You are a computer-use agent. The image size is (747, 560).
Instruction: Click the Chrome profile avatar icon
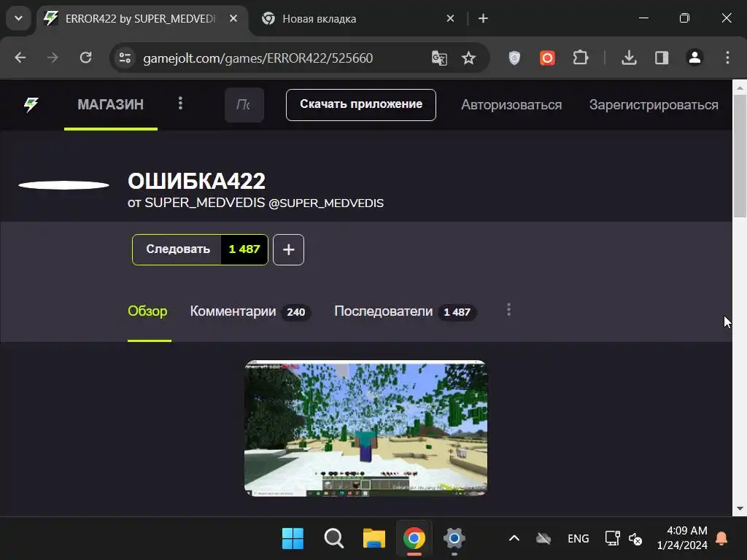[x=694, y=58]
